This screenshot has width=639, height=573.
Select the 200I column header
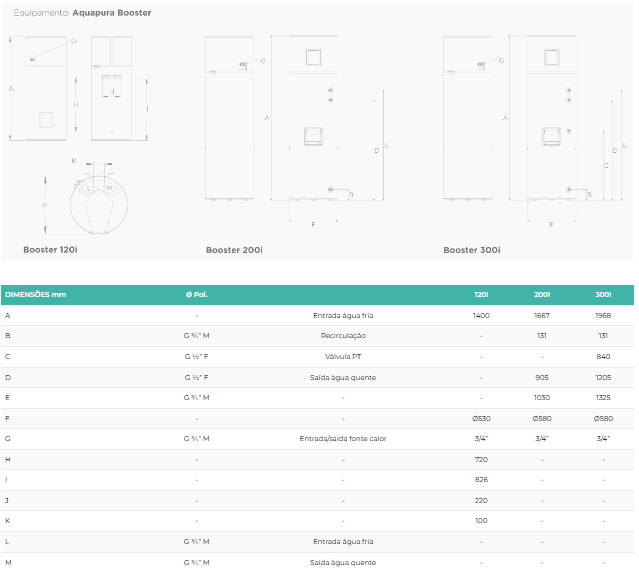click(542, 295)
